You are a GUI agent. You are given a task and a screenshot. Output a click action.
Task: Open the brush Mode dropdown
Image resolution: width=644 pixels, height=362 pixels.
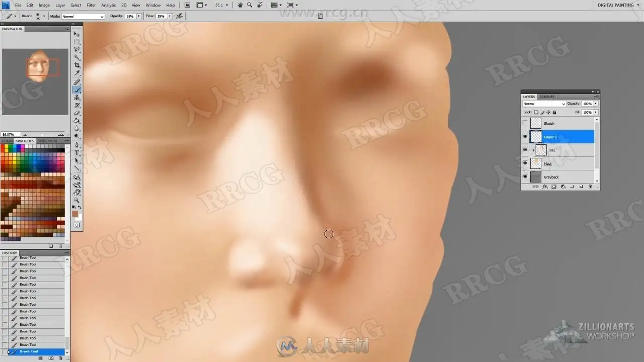click(x=83, y=16)
